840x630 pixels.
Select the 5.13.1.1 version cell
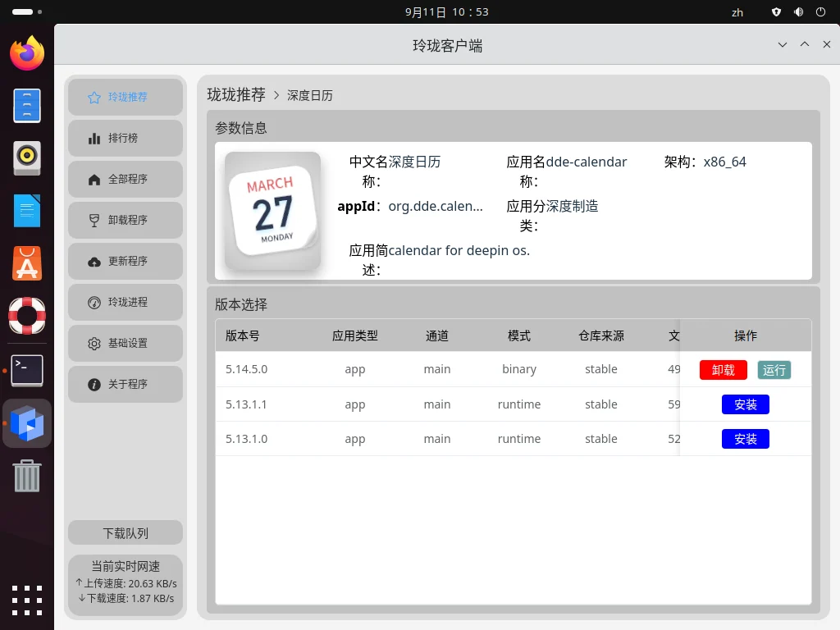click(246, 404)
